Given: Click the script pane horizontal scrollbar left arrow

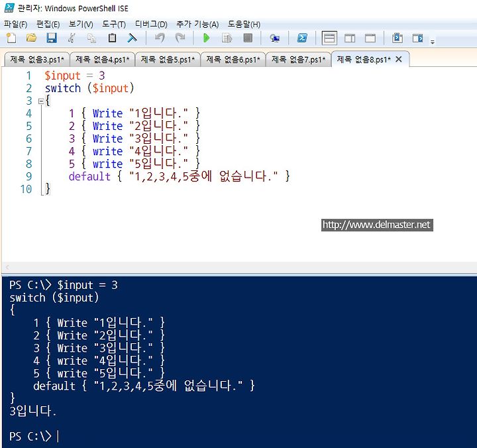Looking at the screenshot, I should [x=7, y=268].
